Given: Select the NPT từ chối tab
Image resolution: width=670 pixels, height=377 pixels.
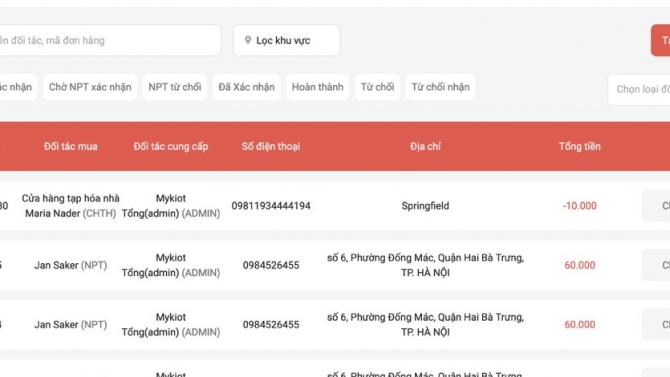Looking at the screenshot, I should pos(175,87).
